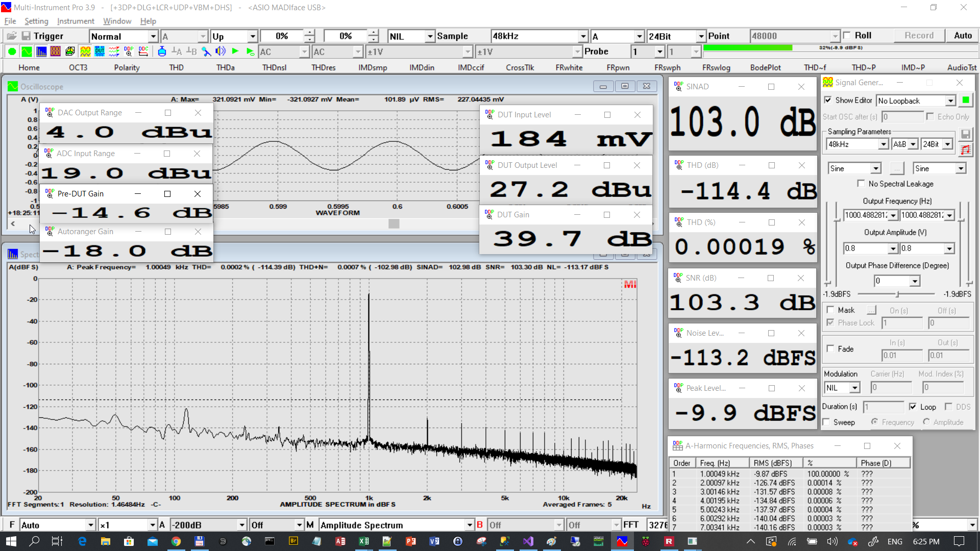
Task: Click Signal Generator save preset disk icon
Action: click(x=966, y=134)
